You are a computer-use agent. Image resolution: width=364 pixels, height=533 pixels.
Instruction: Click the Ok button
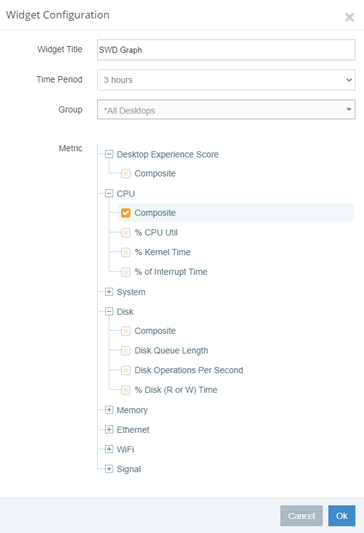(342, 516)
